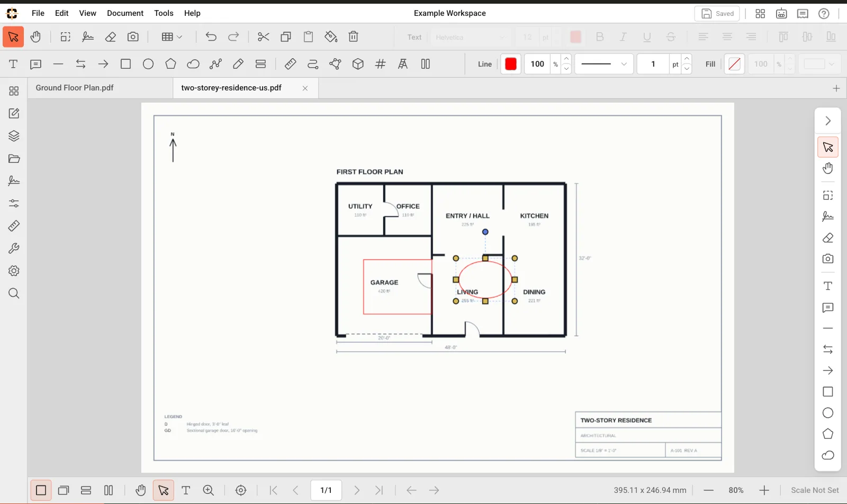Select the Cloud markup tool in markup toolbar

pyautogui.click(x=193, y=64)
